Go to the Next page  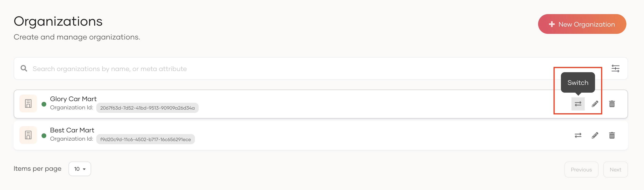615,170
